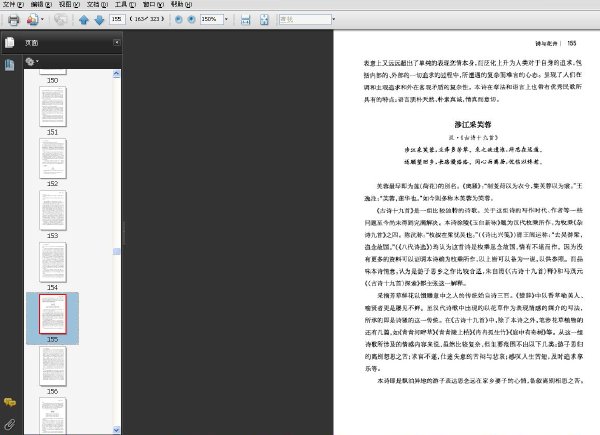Click the poem title 涉江采芙蓉

pos(473,125)
